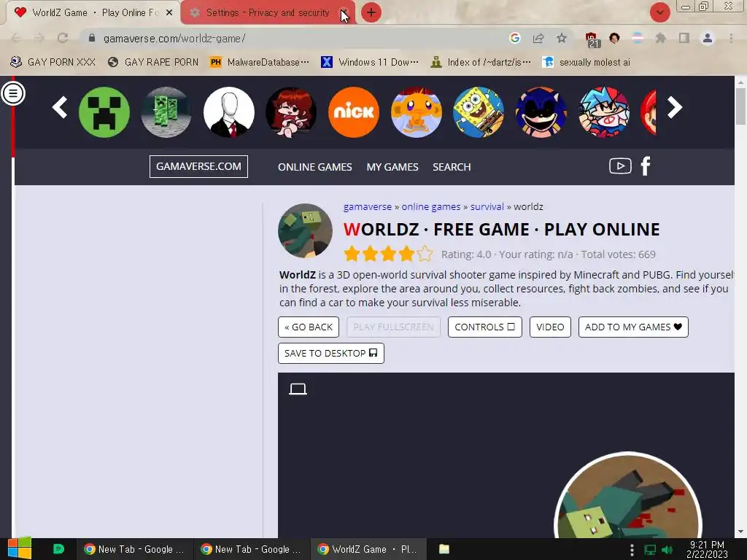Click the PLAY FULLSCREEN button
Screen dimensions: 747x560
393,327
